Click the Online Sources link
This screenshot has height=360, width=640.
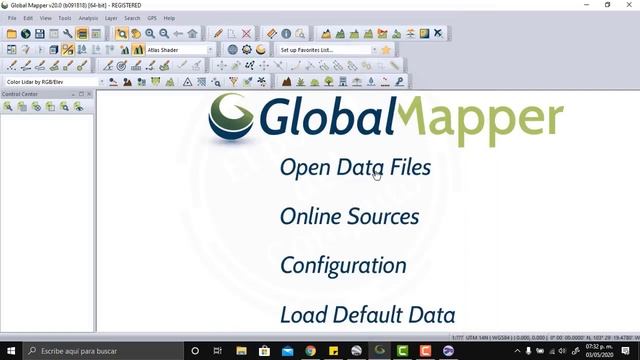(x=349, y=216)
